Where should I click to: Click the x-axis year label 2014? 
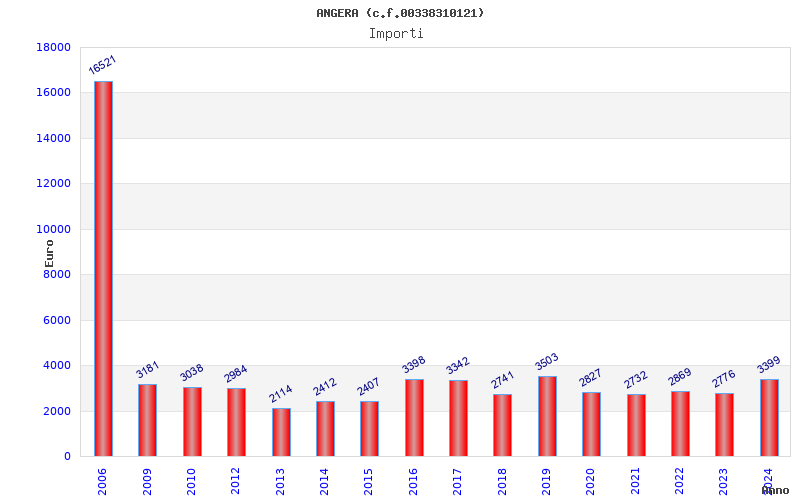pyautogui.click(x=324, y=482)
